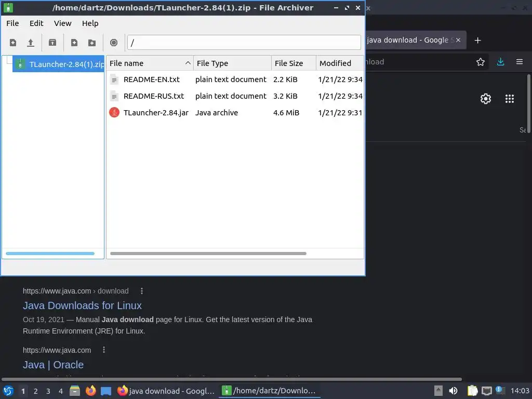532x399 pixels.
Task: Switch to File Archiver taskbar window button
Action: click(269, 391)
